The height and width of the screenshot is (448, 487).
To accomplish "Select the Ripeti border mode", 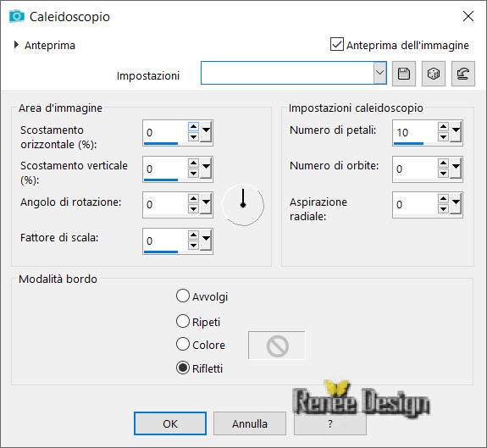I will coord(183,321).
